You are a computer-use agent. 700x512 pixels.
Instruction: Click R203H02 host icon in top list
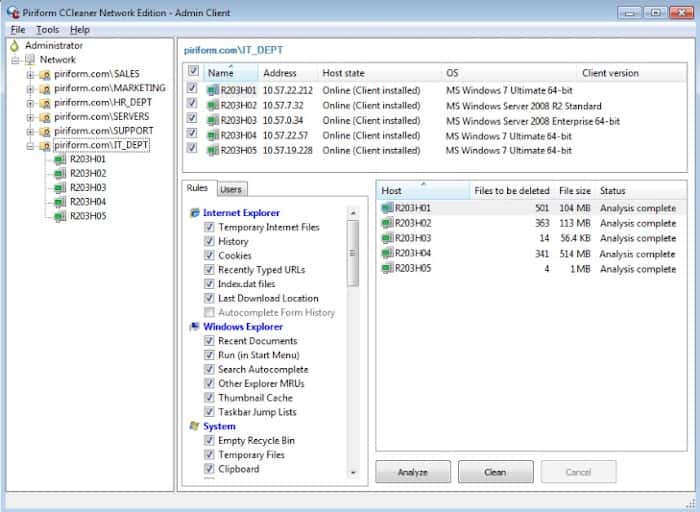(x=212, y=106)
